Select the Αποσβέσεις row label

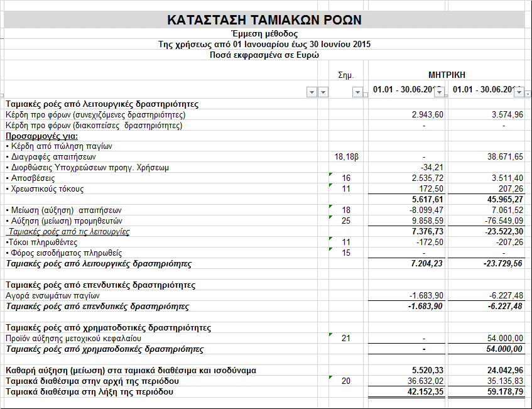tap(30, 178)
